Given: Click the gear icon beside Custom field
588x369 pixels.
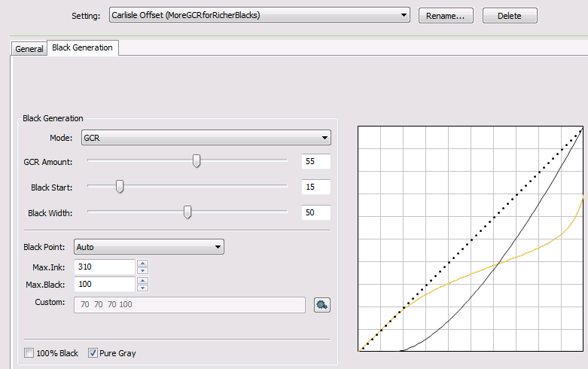Looking at the screenshot, I should tap(322, 305).
